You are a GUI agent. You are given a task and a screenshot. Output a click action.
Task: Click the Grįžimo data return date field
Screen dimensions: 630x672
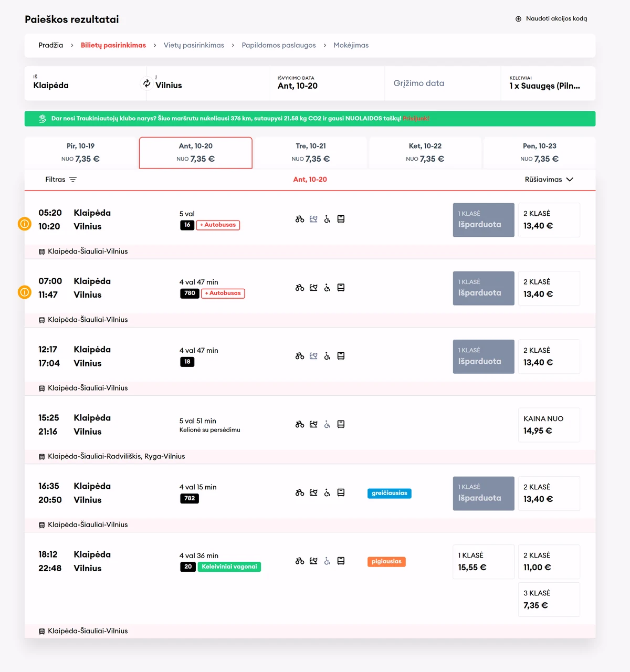coord(443,83)
